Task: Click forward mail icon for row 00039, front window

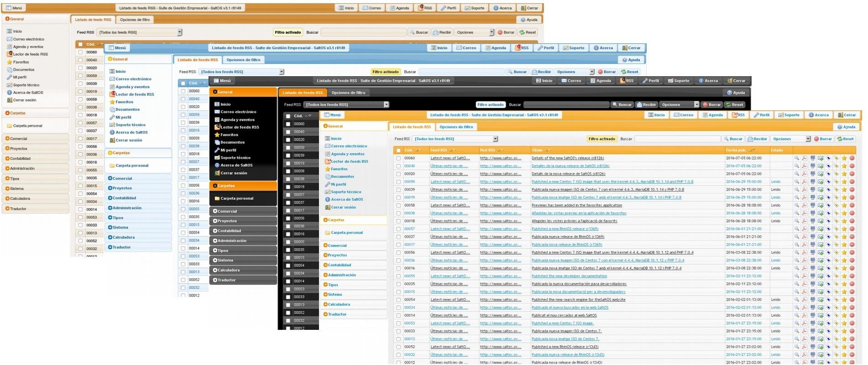Action: 821,190
